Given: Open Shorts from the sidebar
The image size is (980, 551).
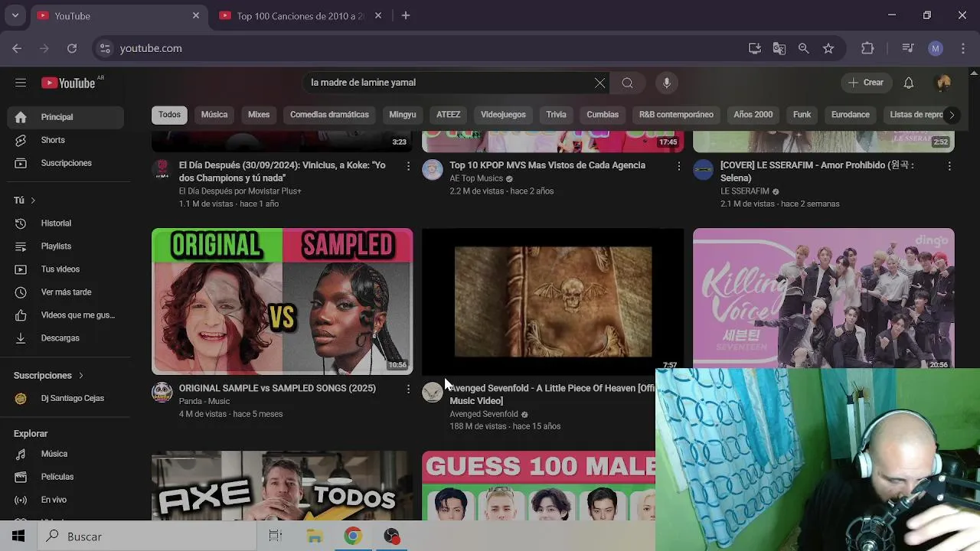Looking at the screenshot, I should click(66, 140).
